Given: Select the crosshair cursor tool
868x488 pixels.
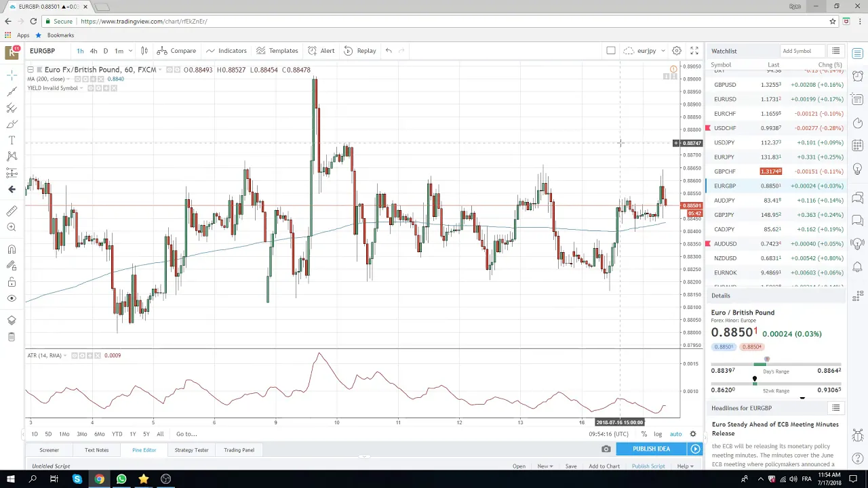Looking at the screenshot, I should coord(12,75).
